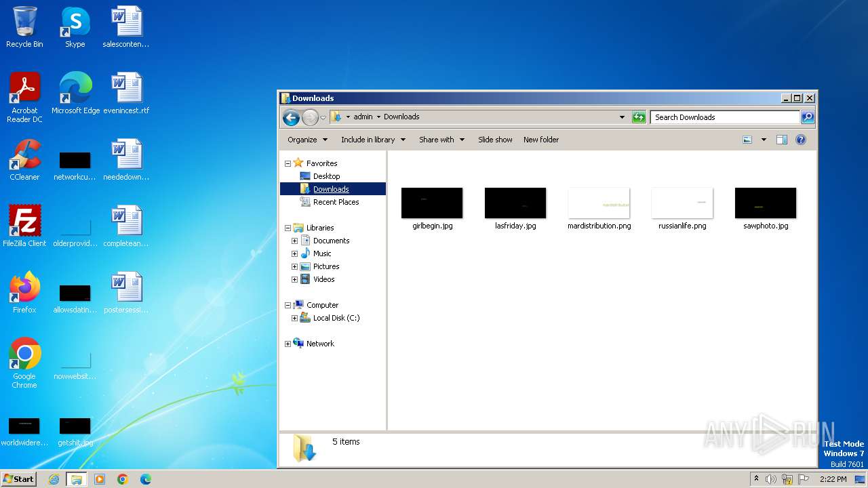Click Slide show in the toolbar
This screenshot has height=488, width=868.
click(x=495, y=140)
